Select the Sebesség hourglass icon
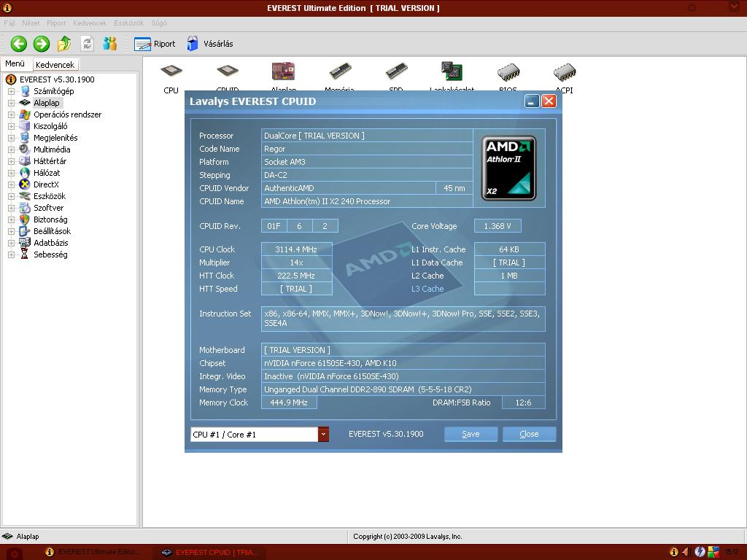Viewport: 747px width, 560px height. [x=25, y=254]
